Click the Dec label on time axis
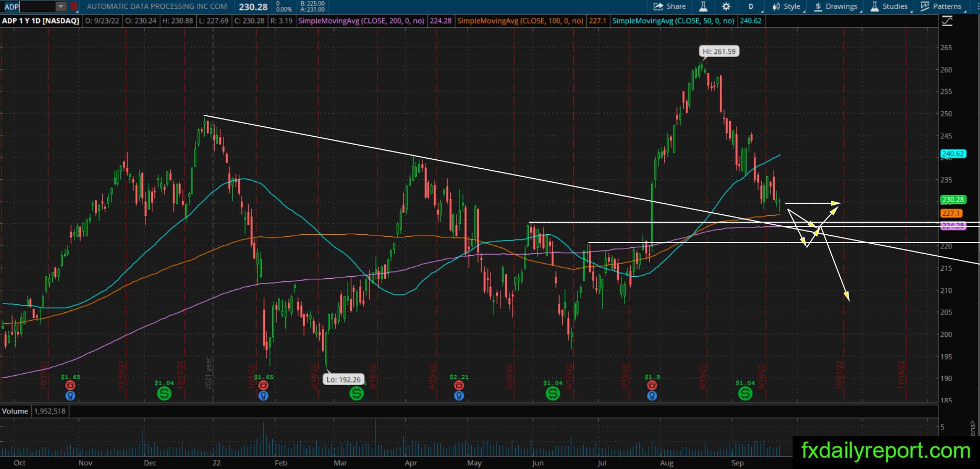 coord(150,463)
